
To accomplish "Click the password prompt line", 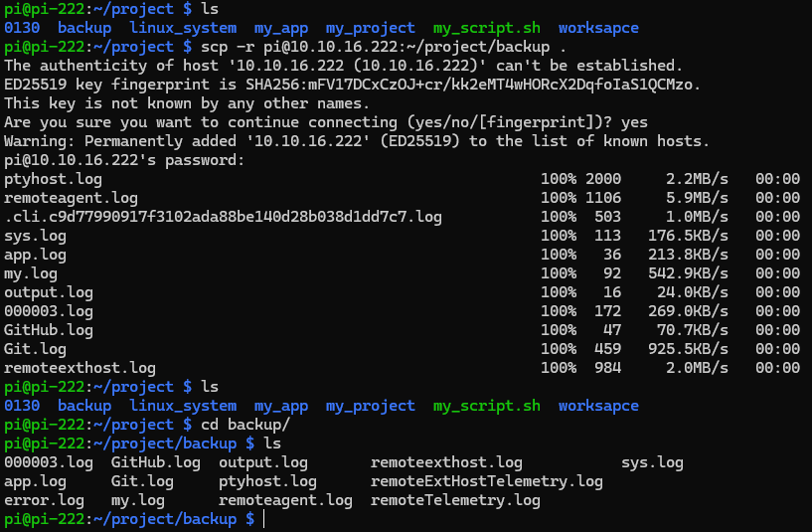I will pos(124,160).
